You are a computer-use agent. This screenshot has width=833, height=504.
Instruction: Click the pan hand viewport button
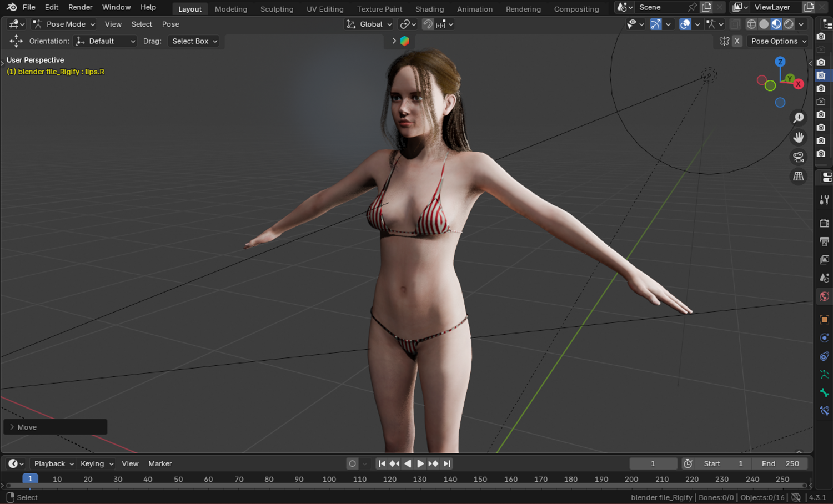(799, 137)
